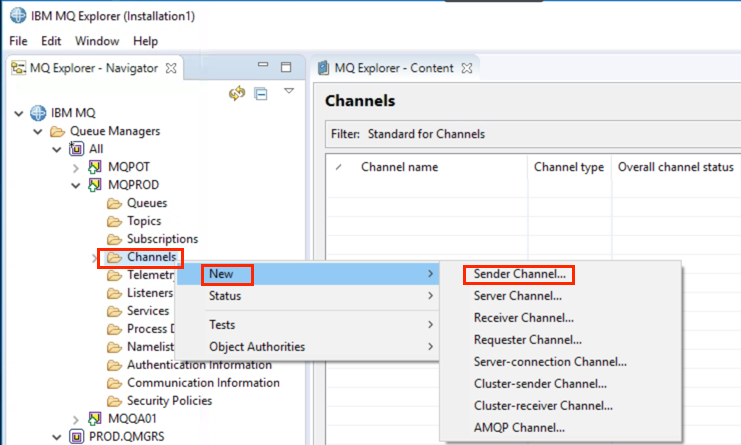Switch to MQ Explorer - Content tab
Screen dimensions: 741x445
[395, 68]
